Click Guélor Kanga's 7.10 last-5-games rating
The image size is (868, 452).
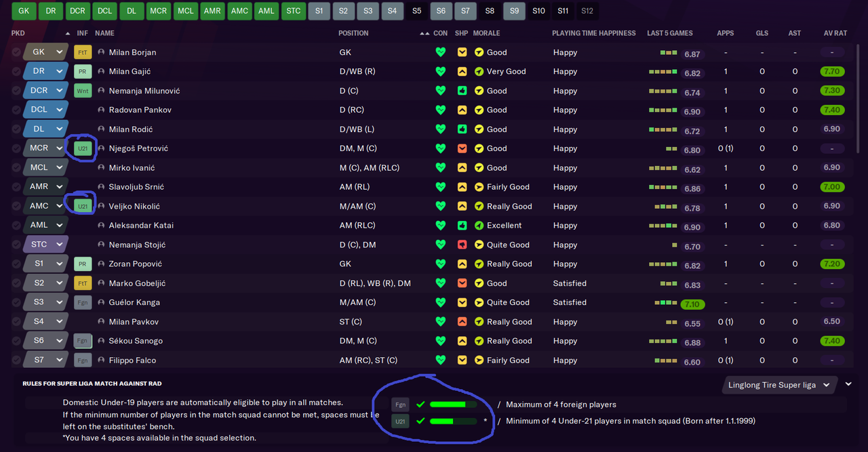coord(692,304)
